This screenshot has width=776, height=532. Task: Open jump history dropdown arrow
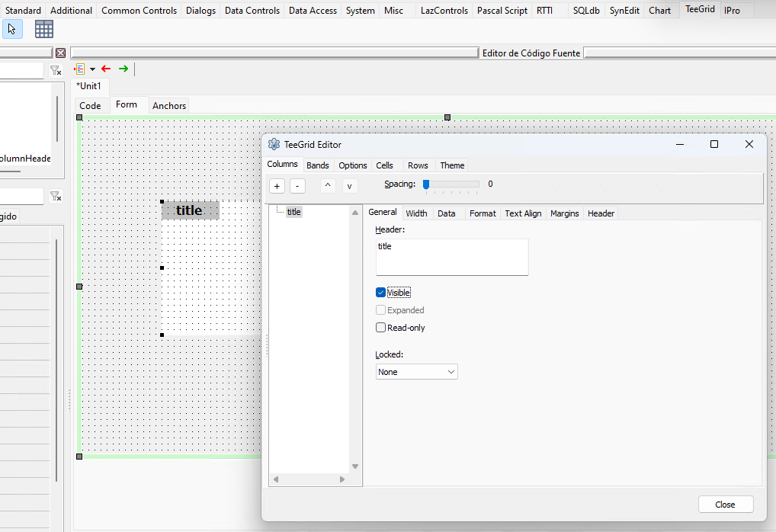[x=92, y=69]
